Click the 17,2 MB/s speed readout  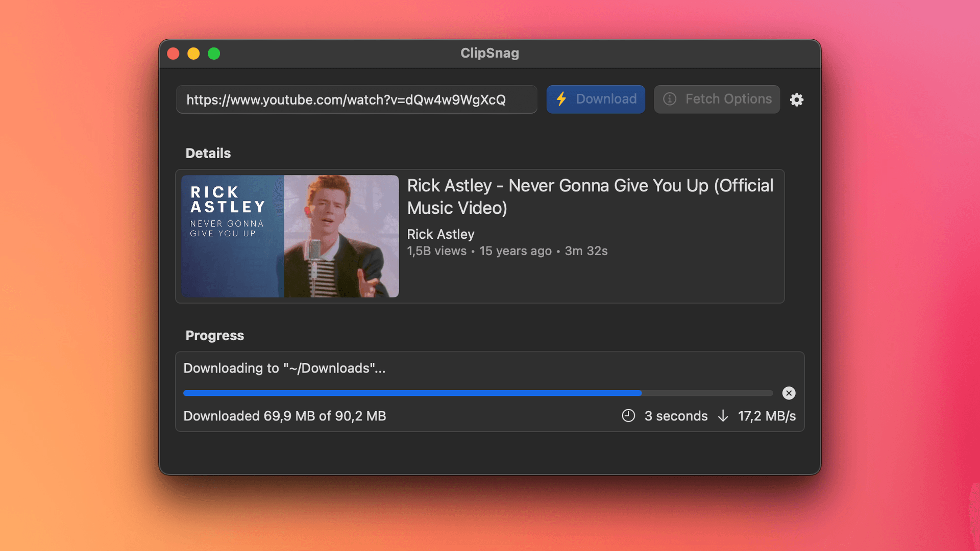tap(767, 416)
